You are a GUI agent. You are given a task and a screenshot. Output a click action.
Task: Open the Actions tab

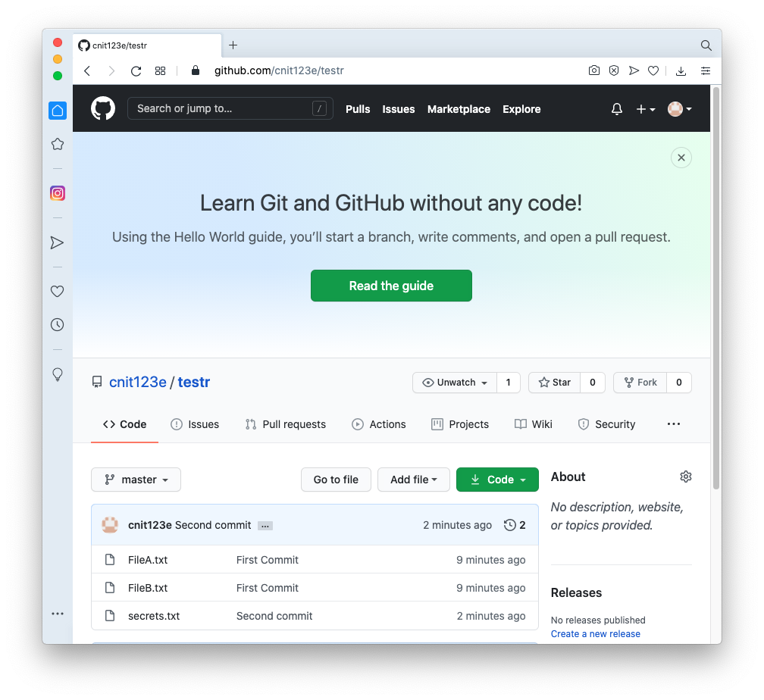click(x=379, y=424)
